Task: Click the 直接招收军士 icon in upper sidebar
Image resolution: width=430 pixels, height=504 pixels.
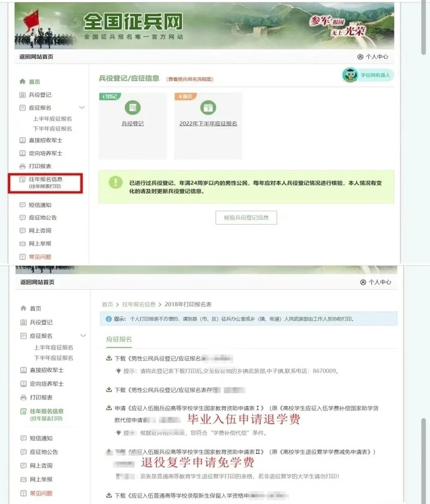Action: 22,140
